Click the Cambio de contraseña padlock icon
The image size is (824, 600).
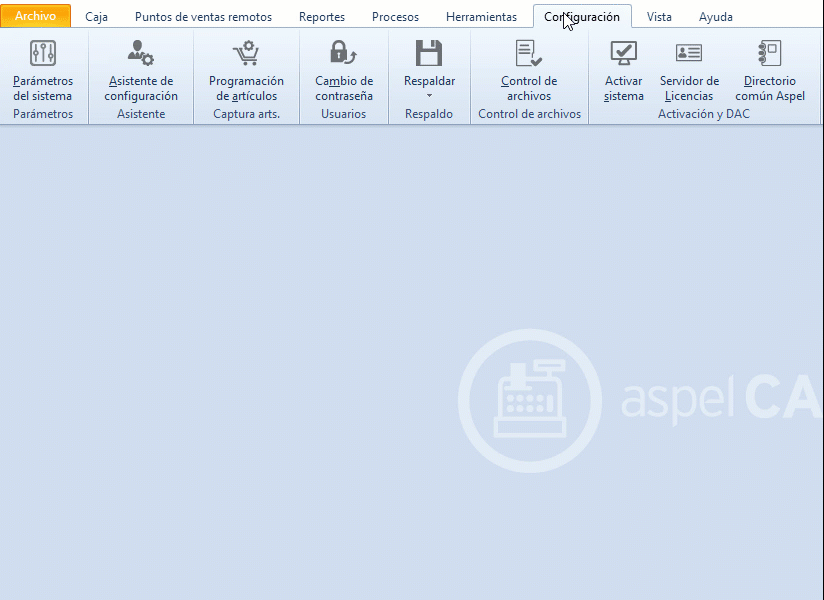pos(344,54)
